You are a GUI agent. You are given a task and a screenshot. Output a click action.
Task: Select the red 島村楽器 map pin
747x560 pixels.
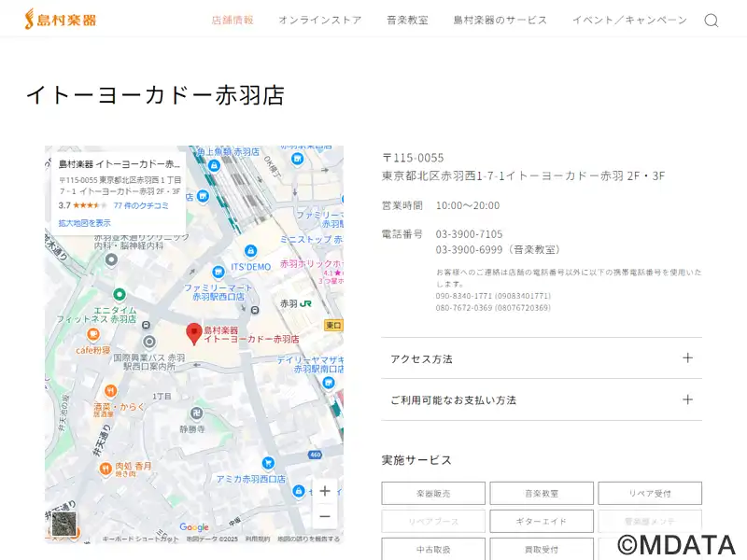pos(194,333)
